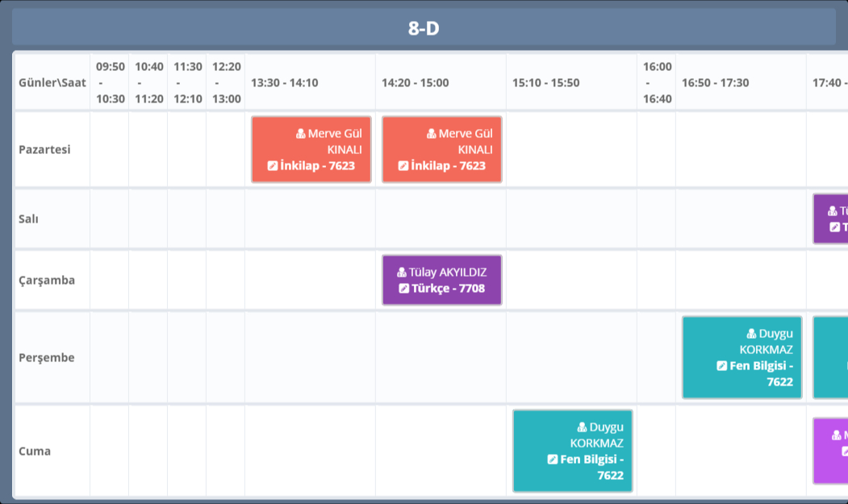Select the Perşembe row label
The height and width of the screenshot is (504, 848).
pyautogui.click(x=47, y=357)
